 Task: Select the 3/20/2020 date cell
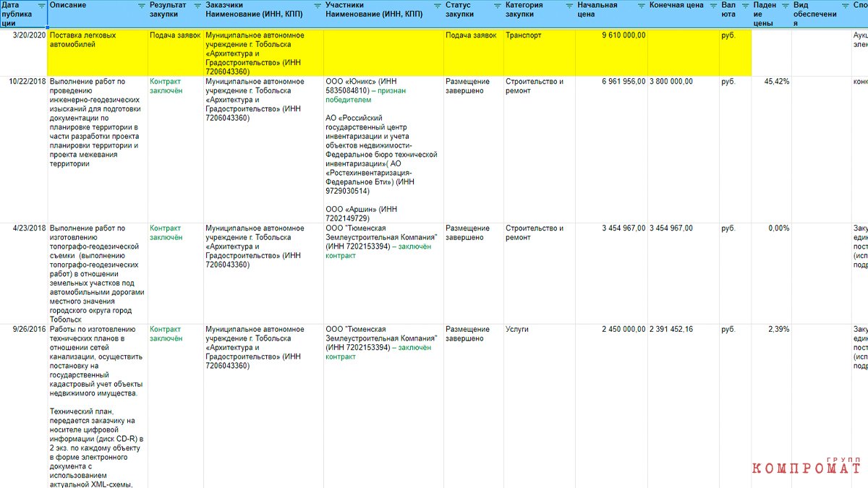point(23,52)
